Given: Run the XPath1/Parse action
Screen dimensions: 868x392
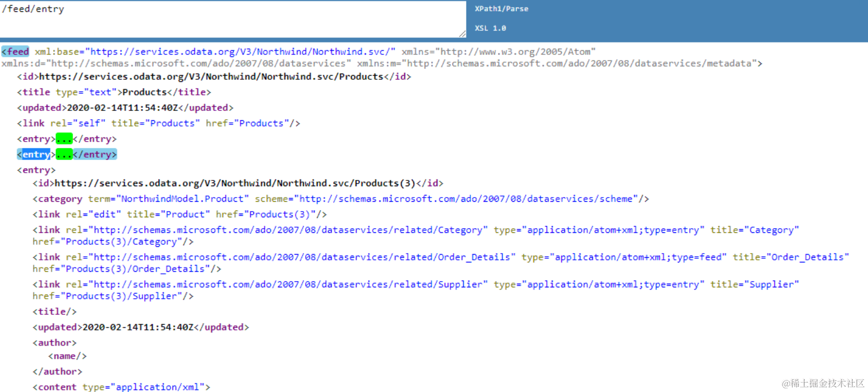Looking at the screenshot, I should point(502,9).
